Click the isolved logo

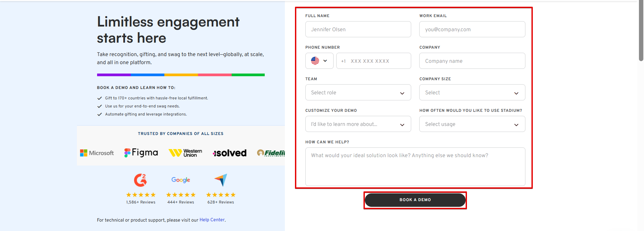coord(230,153)
